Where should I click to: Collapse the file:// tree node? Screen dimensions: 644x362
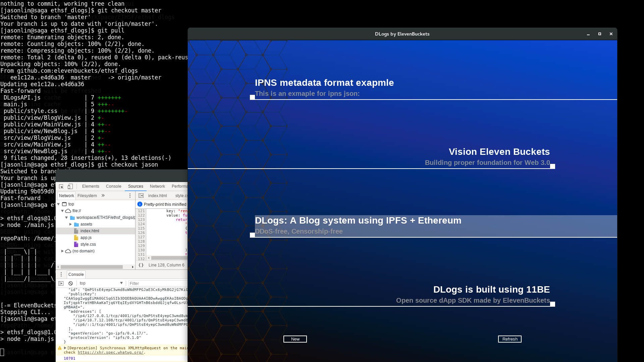62,211
